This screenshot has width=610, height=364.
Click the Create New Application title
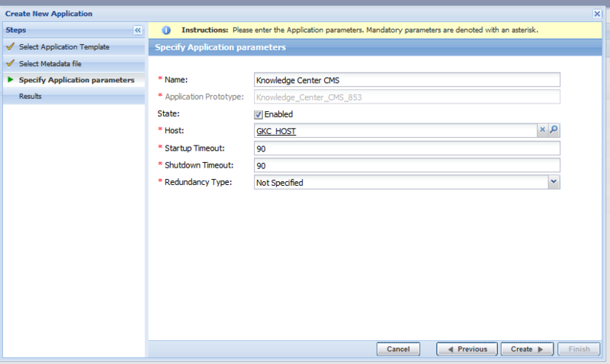click(49, 14)
